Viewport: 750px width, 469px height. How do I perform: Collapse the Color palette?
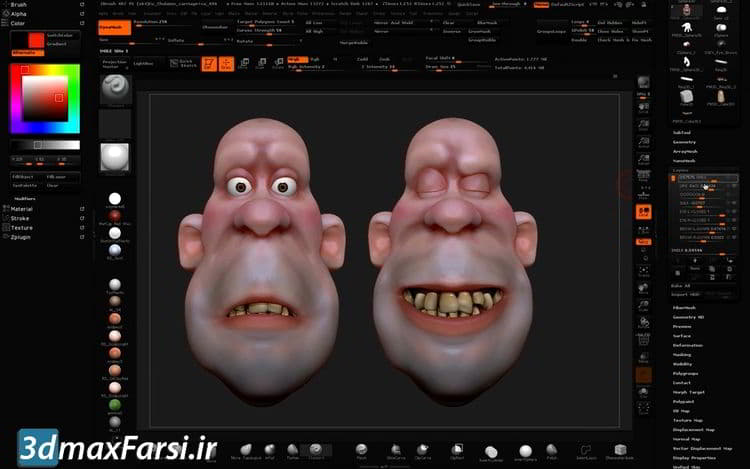(18, 23)
